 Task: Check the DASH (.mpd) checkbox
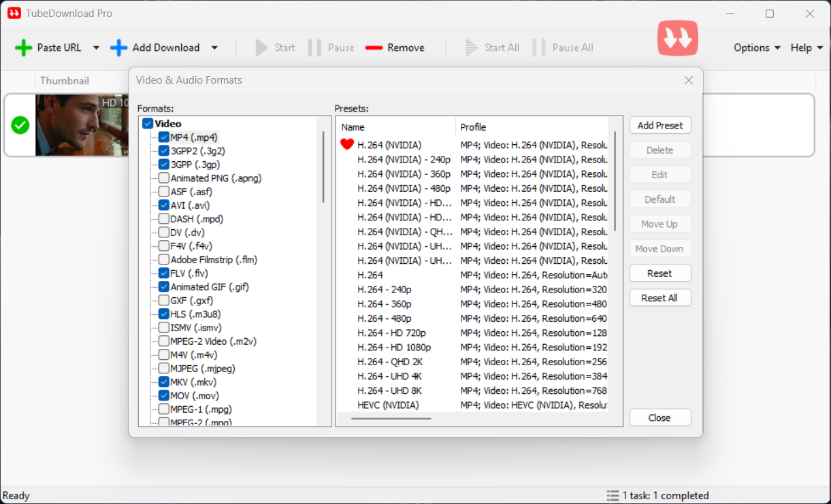tap(164, 219)
